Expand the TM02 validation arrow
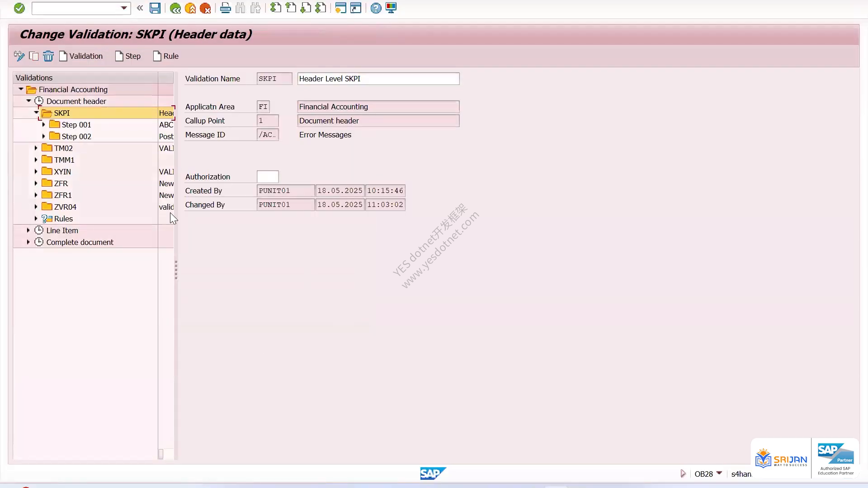The height and width of the screenshot is (488, 868). click(36, 148)
